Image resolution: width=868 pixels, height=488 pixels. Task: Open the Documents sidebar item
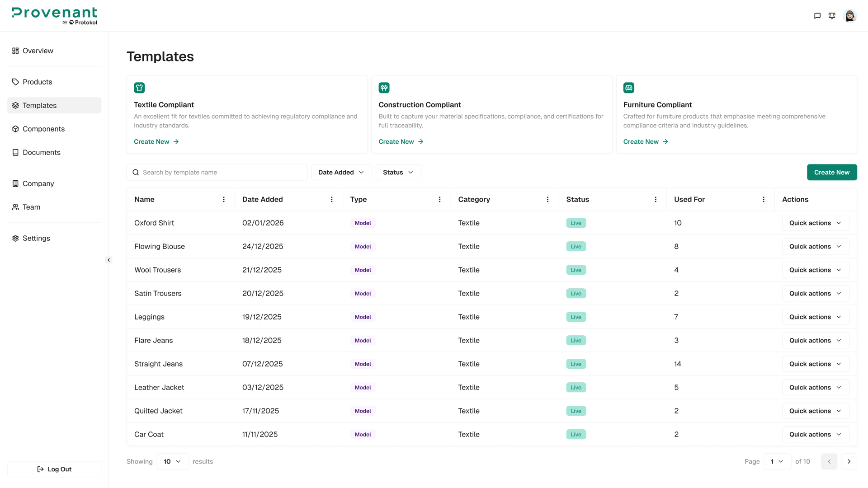point(41,152)
